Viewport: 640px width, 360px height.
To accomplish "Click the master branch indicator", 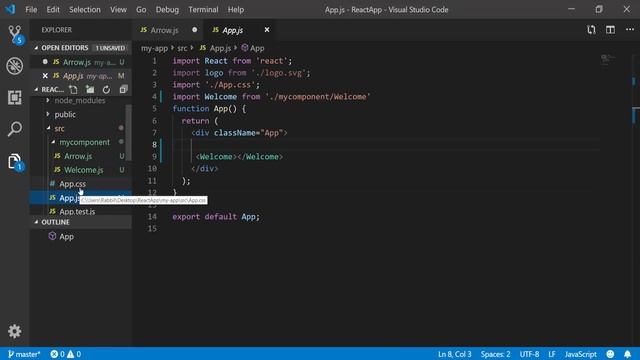I will 24,354.
